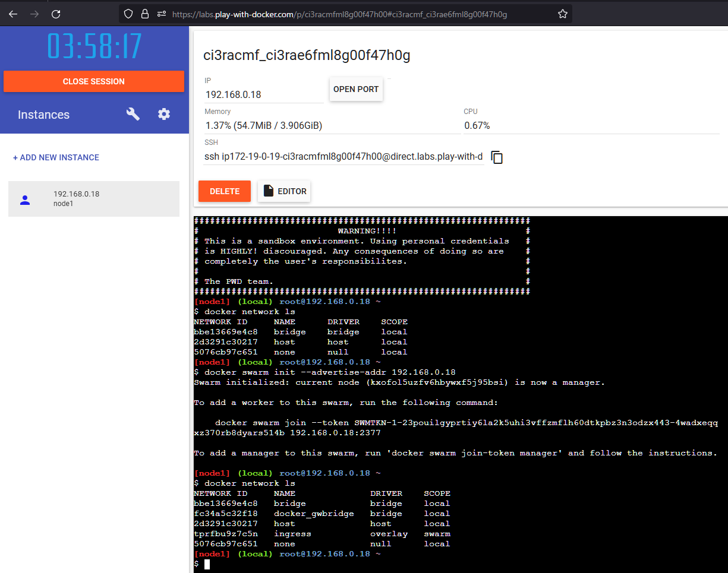Select the node1 instance in the list

pyautogui.click(x=93, y=199)
